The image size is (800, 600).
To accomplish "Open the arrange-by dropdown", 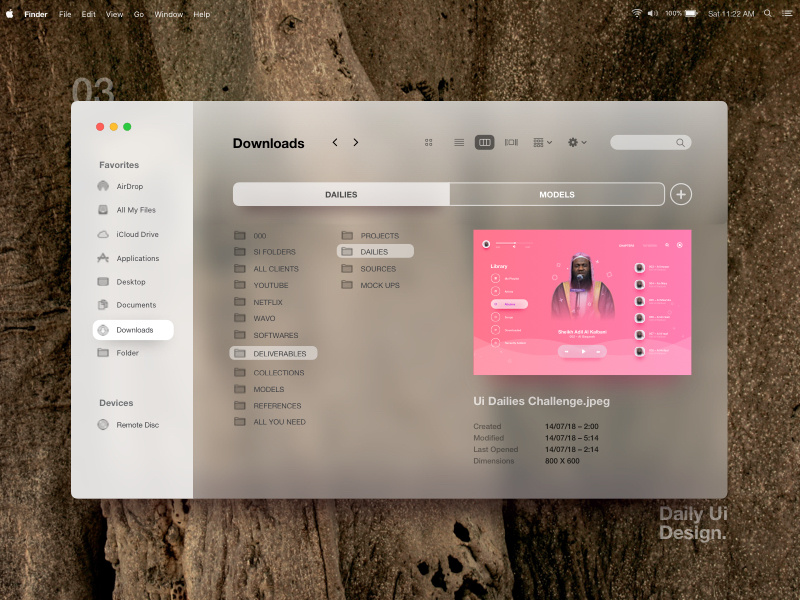I will [x=542, y=142].
